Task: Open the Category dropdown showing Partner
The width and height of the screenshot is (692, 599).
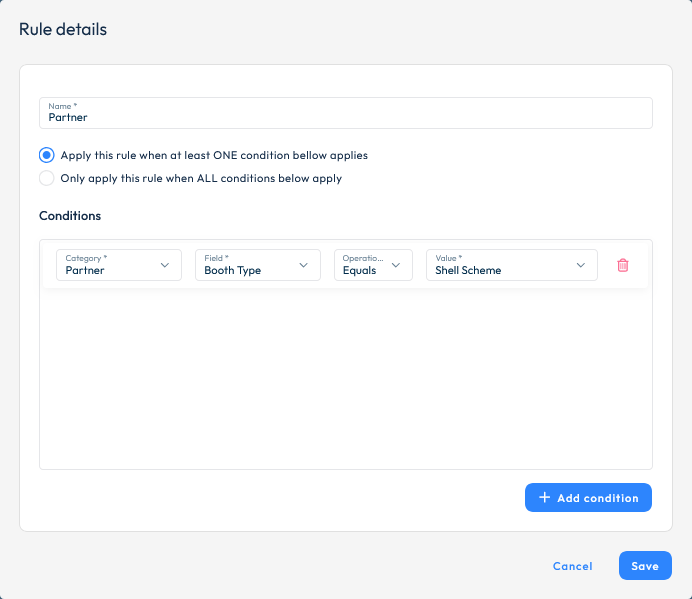Action: pos(119,265)
